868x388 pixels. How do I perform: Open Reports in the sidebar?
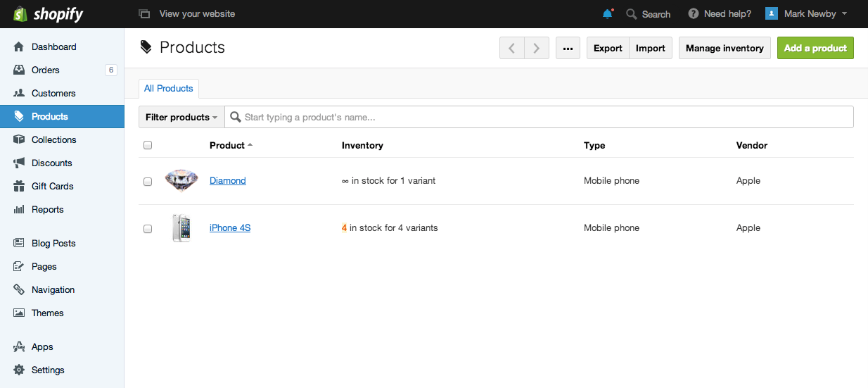[x=62, y=209]
